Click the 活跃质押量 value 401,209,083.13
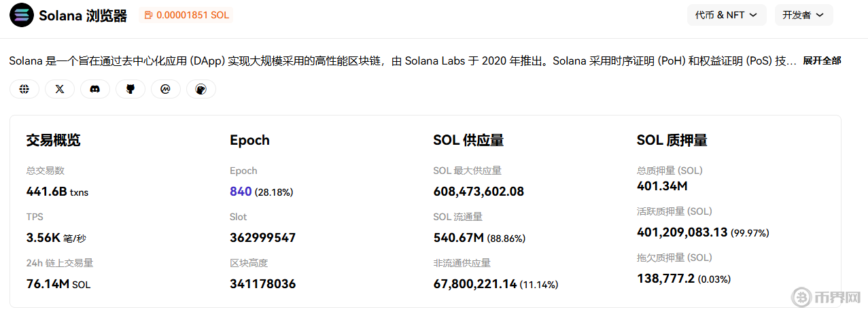868x316 pixels. [x=682, y=232]
